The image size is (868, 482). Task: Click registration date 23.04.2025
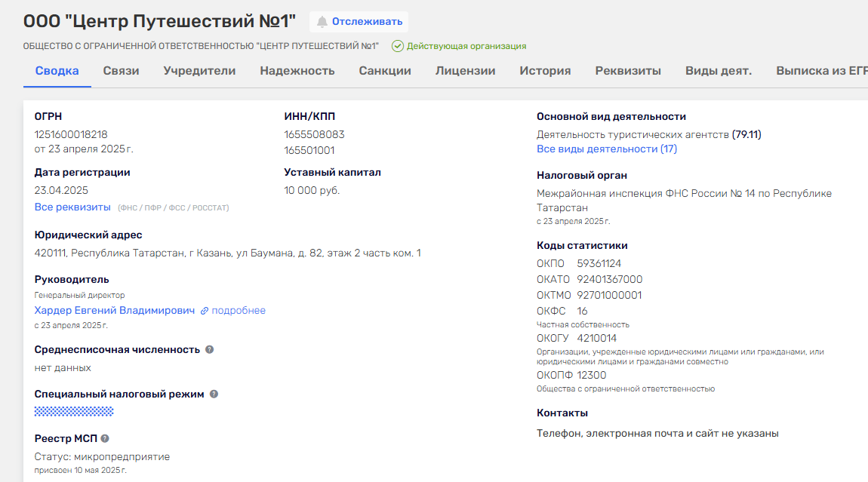(x=61, y=190)
